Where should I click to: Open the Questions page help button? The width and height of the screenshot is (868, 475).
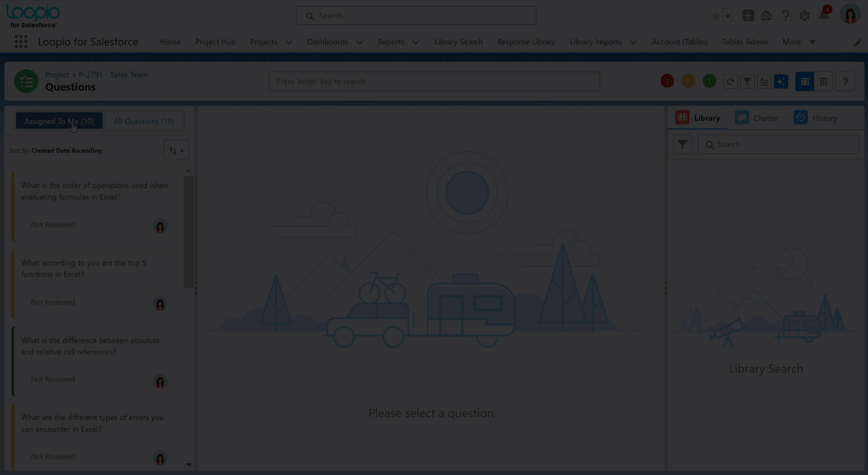(x=845, y=82)
